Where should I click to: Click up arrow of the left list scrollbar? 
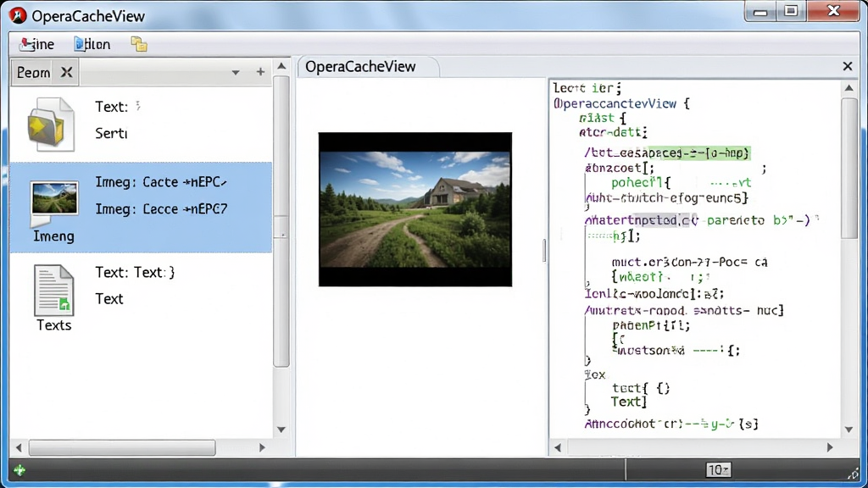pyautogui.click(x=281, y=66)
